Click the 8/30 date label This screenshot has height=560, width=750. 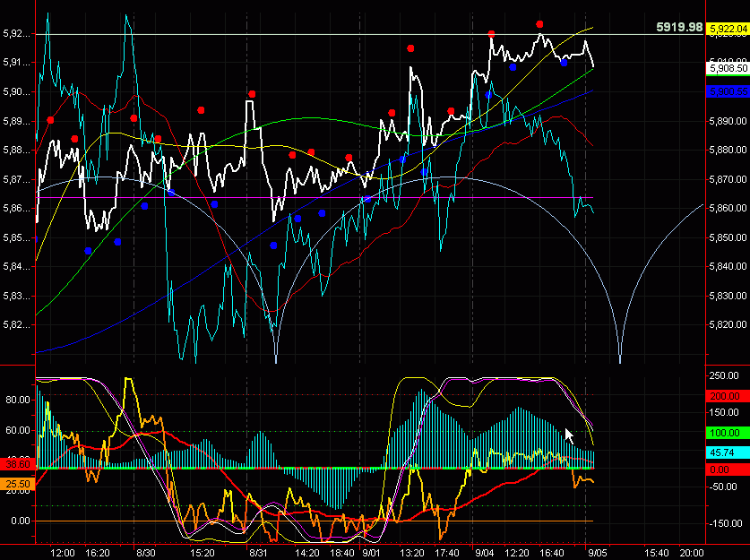[146, 554]
